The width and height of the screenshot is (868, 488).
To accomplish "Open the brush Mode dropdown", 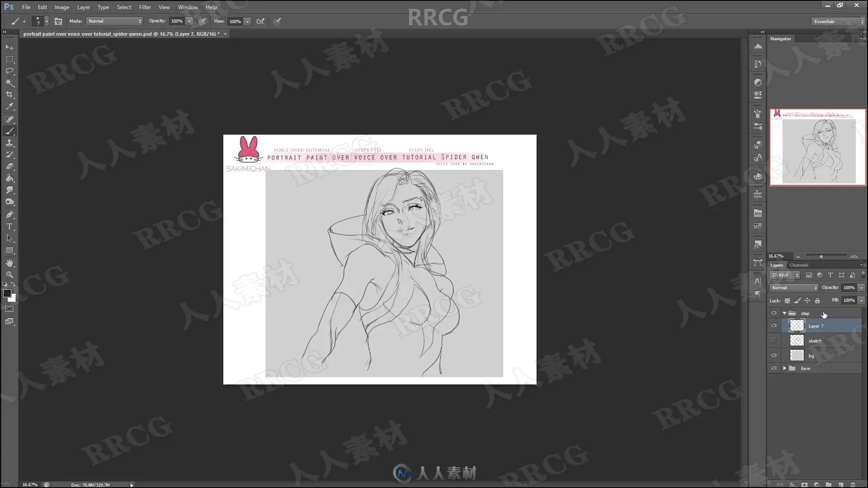I will pos(115,21).
